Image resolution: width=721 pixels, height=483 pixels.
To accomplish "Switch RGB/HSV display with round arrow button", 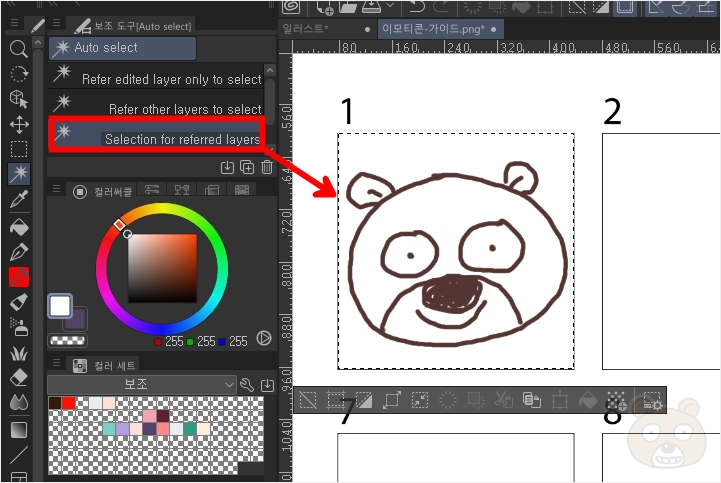I will point(264,338).
